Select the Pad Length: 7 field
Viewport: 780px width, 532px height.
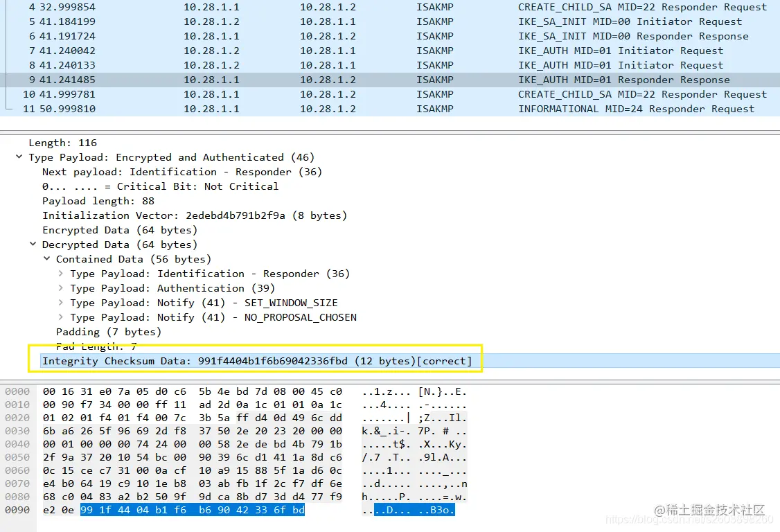click(x=96, y=346)
